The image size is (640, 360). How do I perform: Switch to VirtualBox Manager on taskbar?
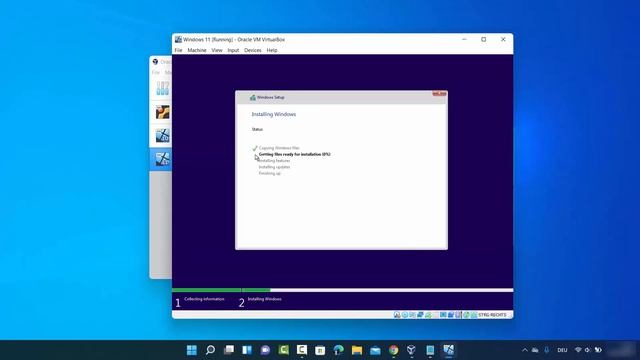point(411,350)
